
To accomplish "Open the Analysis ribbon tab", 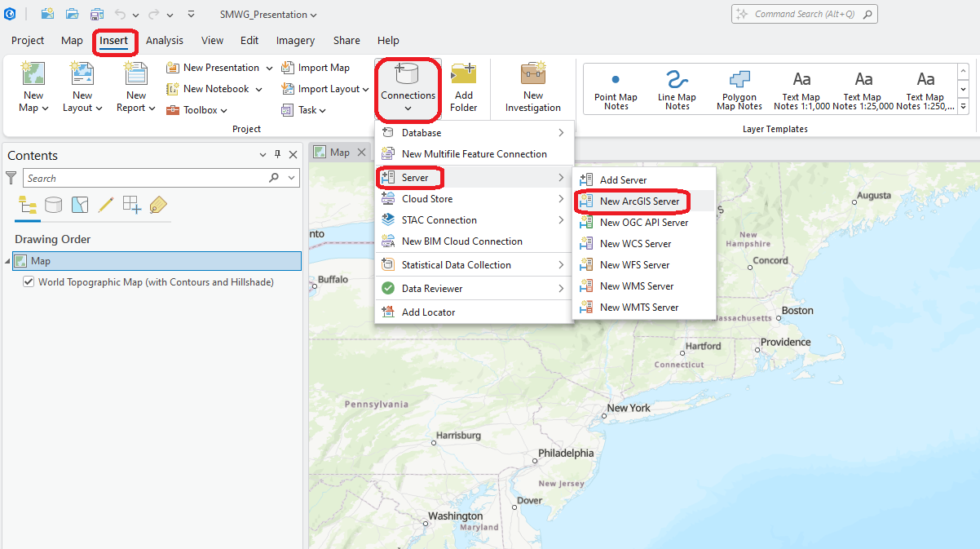I will 165,41.
